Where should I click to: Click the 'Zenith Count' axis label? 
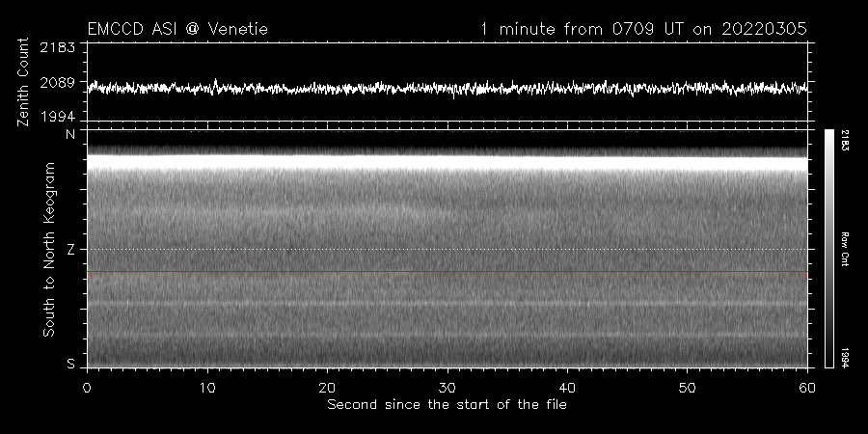[x=23, y=82]
